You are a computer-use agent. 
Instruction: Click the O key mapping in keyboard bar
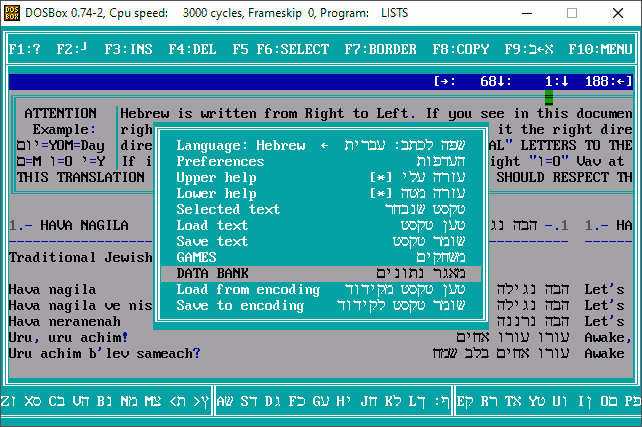coord(609,401)
